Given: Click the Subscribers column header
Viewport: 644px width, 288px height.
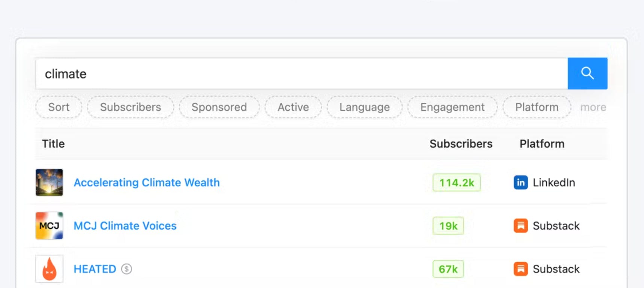Looking at the screenshot, I should point(461,144).
